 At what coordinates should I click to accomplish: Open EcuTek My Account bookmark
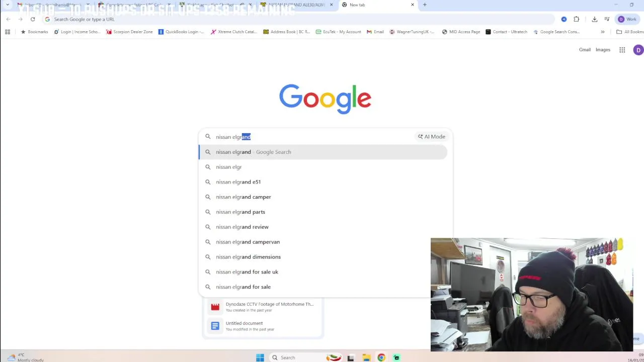(338, 32)
